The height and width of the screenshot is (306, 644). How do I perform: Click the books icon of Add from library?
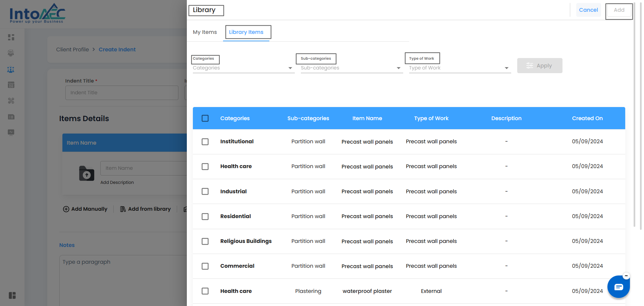pyautogui.click(x=123, y=209)
